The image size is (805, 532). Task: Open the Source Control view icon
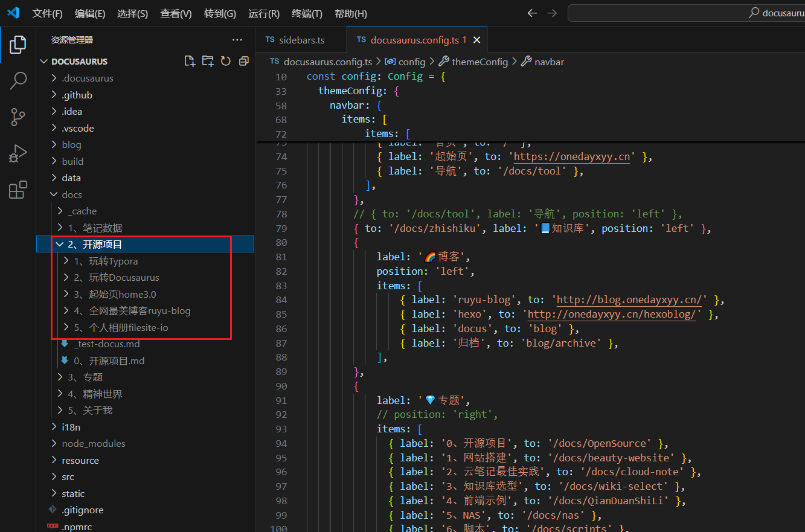[18, 117]
